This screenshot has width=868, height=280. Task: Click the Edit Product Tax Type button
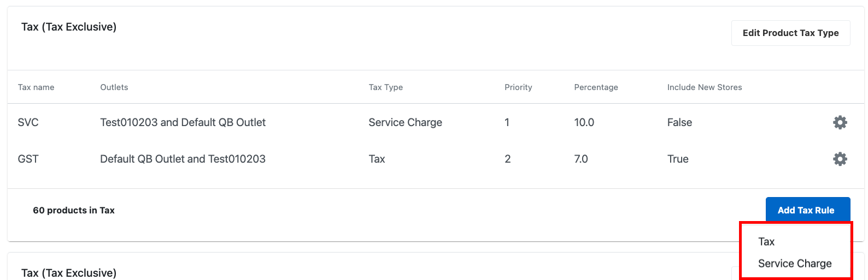[790, 33]
